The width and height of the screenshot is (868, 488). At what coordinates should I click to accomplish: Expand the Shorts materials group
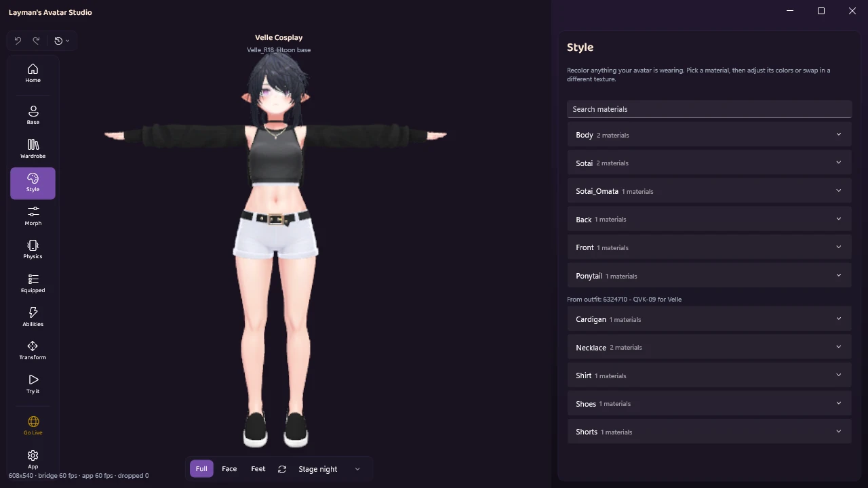click(709, 432)
